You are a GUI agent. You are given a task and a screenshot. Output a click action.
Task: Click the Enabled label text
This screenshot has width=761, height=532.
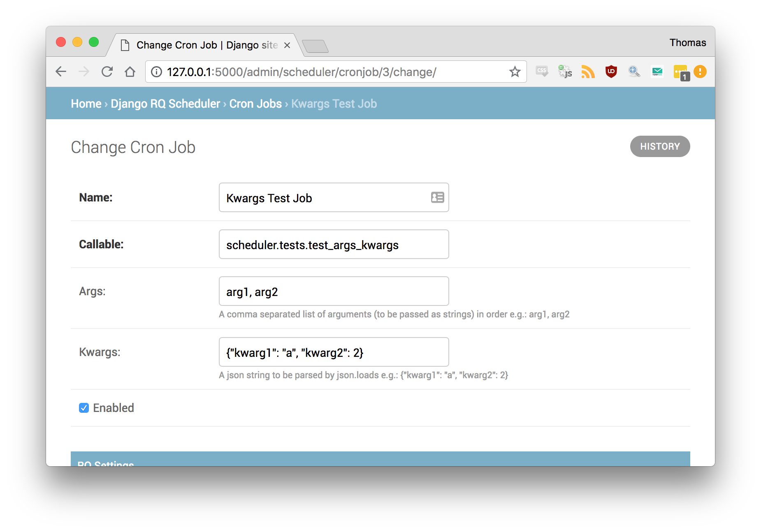[x=114, y=408]
